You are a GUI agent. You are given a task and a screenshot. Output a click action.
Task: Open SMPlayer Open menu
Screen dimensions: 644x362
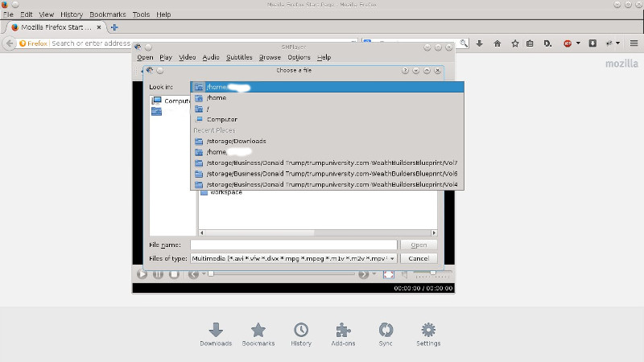point(145,57)
